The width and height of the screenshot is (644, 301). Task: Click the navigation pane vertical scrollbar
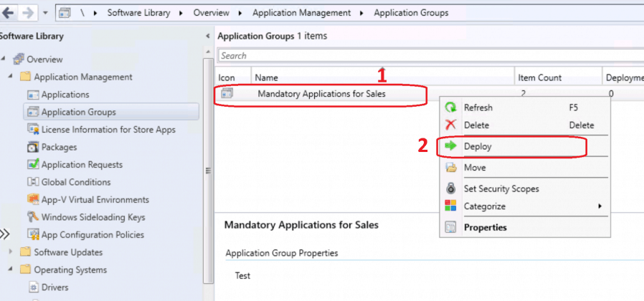209,170
